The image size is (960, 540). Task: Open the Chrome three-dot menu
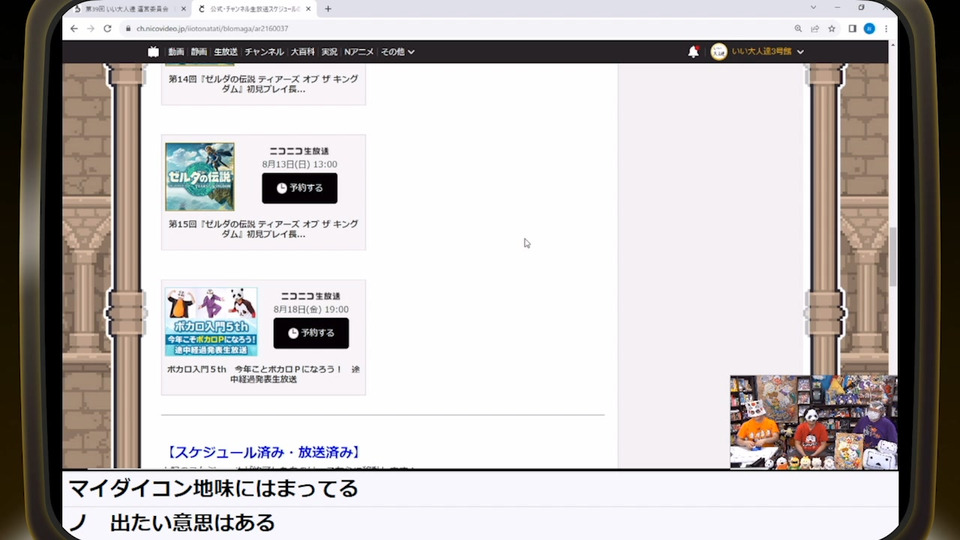click(886, 29)
